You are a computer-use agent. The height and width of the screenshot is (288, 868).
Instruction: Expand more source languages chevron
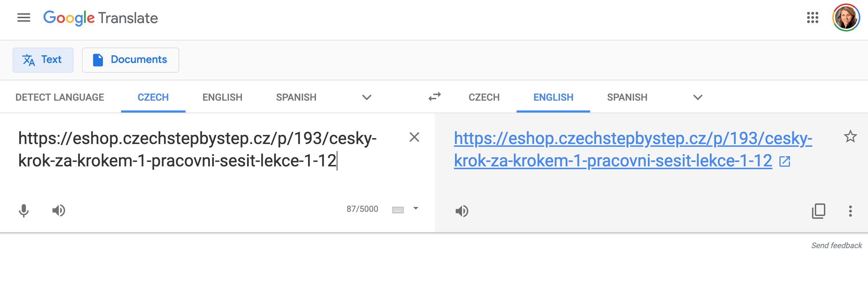click(367, 97)
